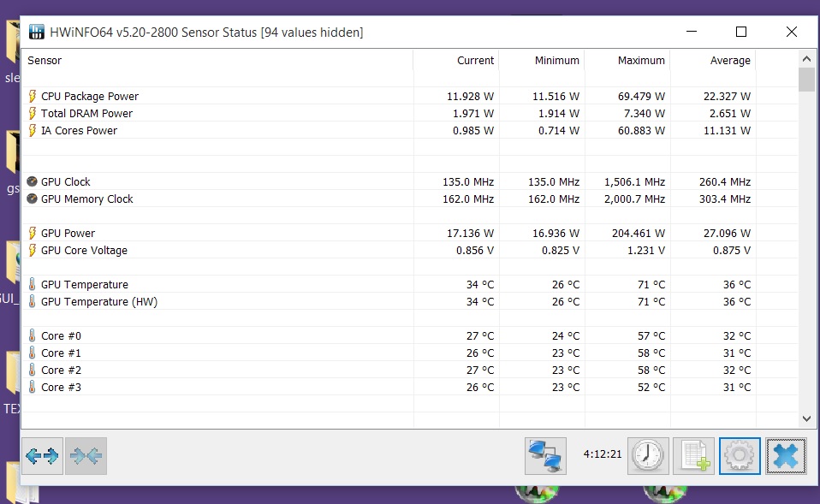The image size is (820, 504).
Task: Click the 16.936 W GPU Power minimum
Action: tap(556, 234)
